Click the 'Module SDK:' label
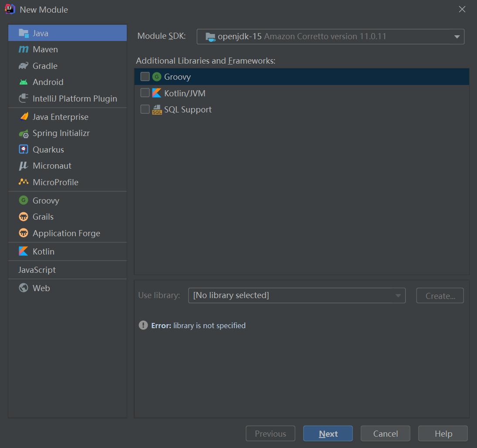Image resolution: width=477 pixels, height=448 pixels. (x=162, y=36)
